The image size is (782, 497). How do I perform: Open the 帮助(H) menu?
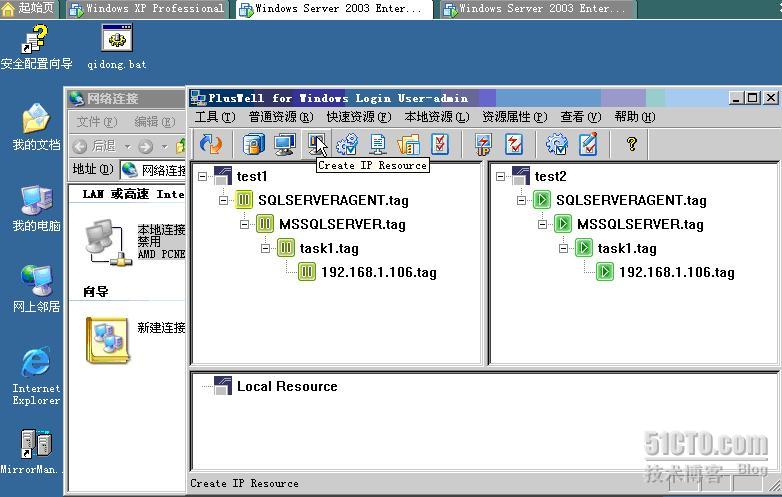[634, 117]
